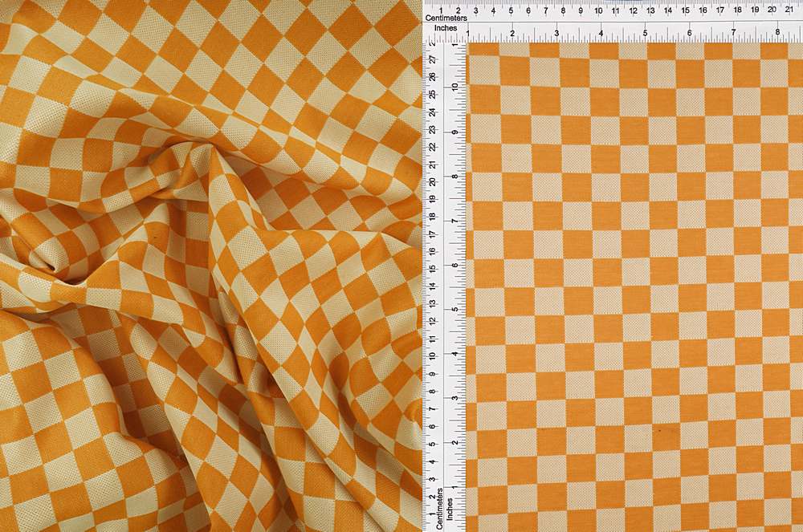
Task: Click the vertical 'Inches' label on the side ruler
Action: coord(450,509)
